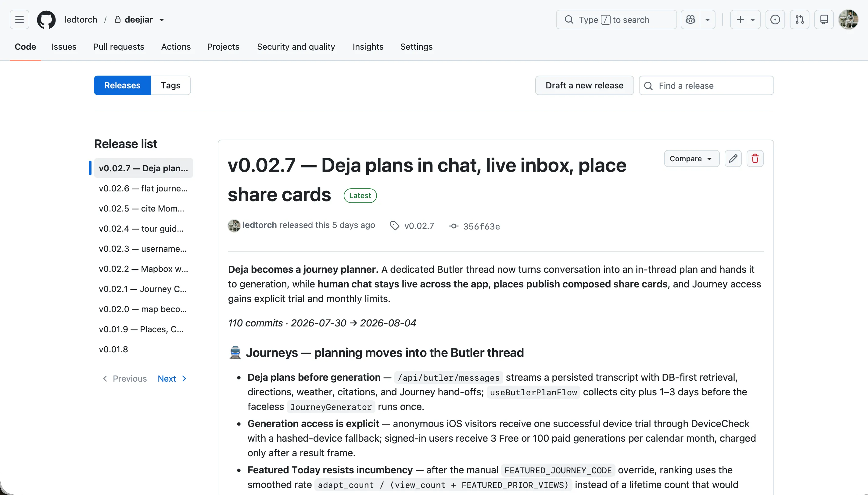Select v0.02.1 — Journey C... release
Image resolution: width=868 pixels, height=495 pixels.
(144, 289)
